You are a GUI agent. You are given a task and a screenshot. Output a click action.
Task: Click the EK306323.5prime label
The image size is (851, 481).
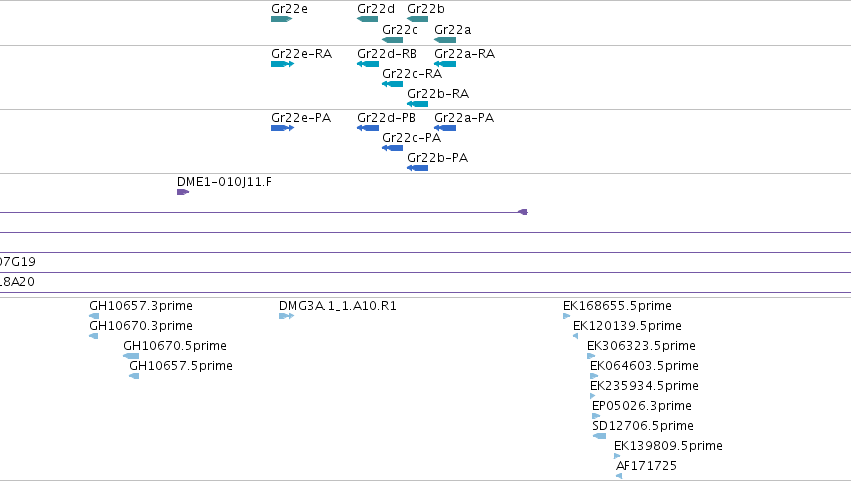pyautogui.click(x=642, y=346)
